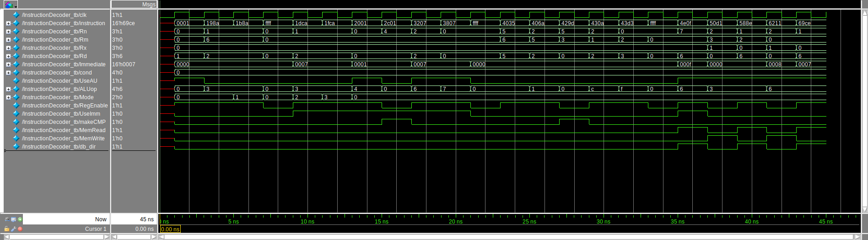Click the value 4'h6 for ALUop
868x240 pixels.
point(117,89)
